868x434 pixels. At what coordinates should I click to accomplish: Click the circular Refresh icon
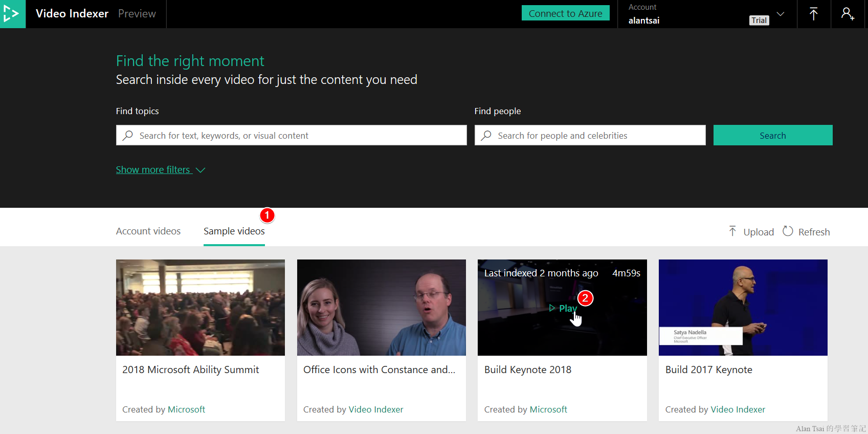tap(788, 231)
